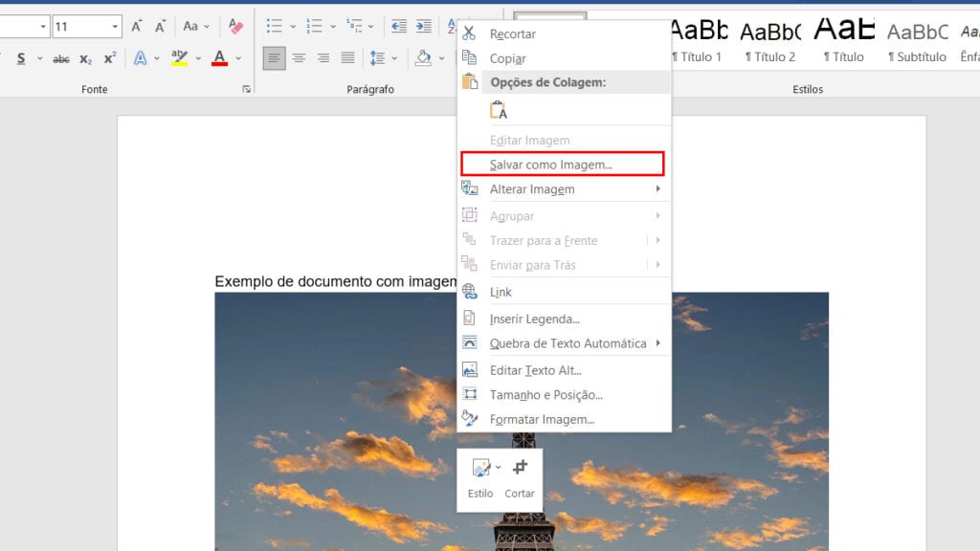Click Decrease Font Size icon
Viewport: 980px width, 551px height.
(160, 26)
